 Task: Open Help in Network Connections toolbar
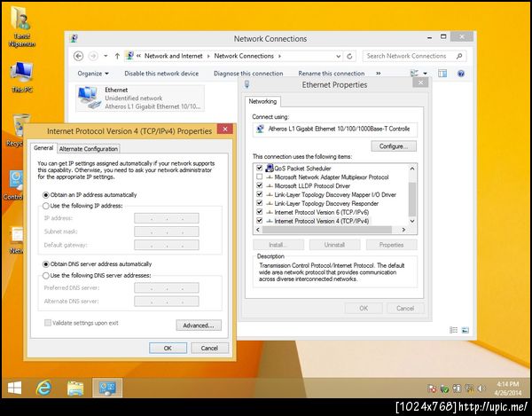(x=461, y=74)
